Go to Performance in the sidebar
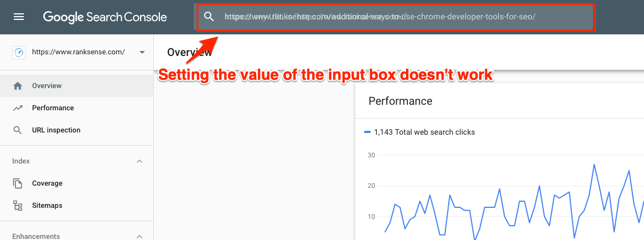Screen dimensions: 644x240 point(53,108)
